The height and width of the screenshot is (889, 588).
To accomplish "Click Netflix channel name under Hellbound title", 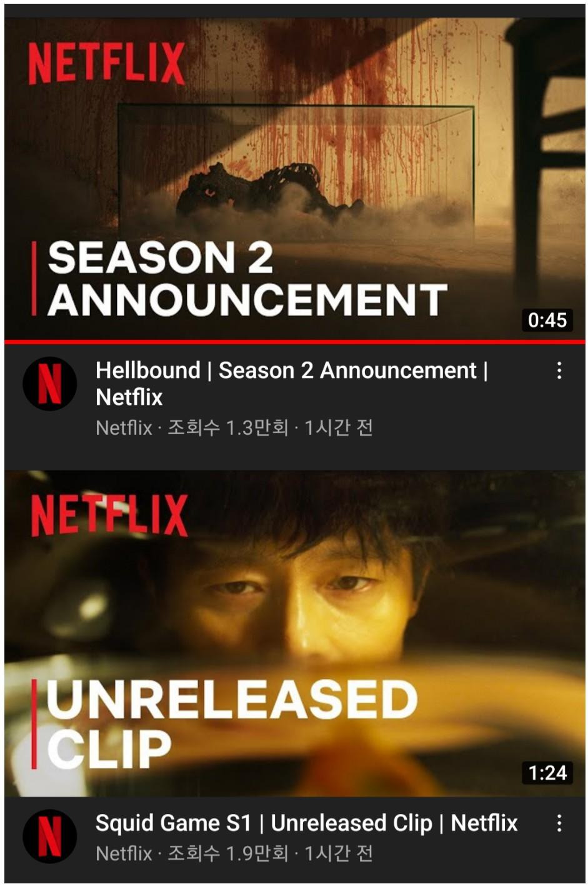I will (x=124, y=428).
